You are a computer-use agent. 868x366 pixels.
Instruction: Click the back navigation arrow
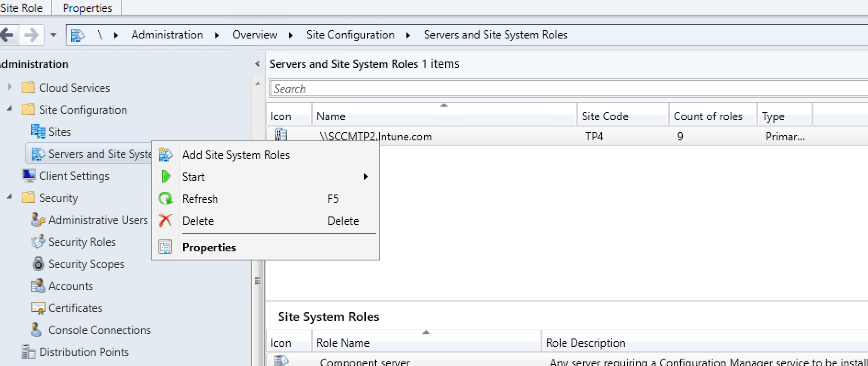pyautogui.click(x=7, y=35)
